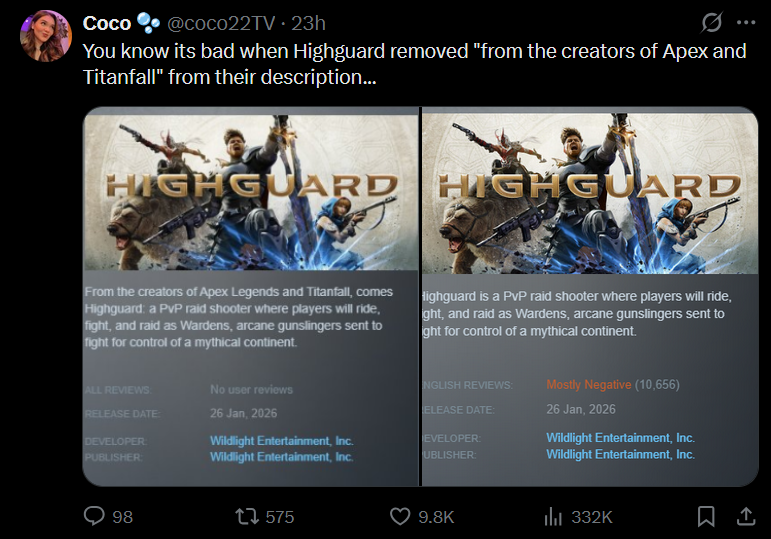Click the Coco display name
Screen dimensions: 771x539
pyautogui.click(x=107, y=23)
